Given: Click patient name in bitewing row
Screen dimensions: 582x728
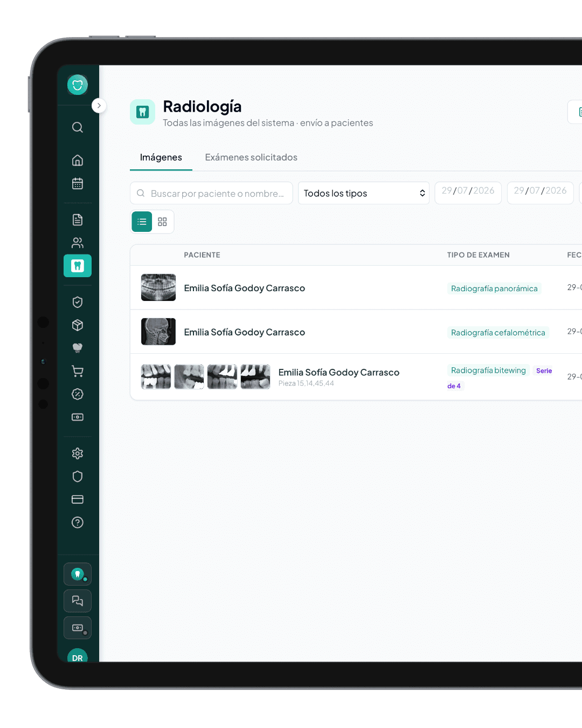Looking at the screenshot, I should pos(339,372).
